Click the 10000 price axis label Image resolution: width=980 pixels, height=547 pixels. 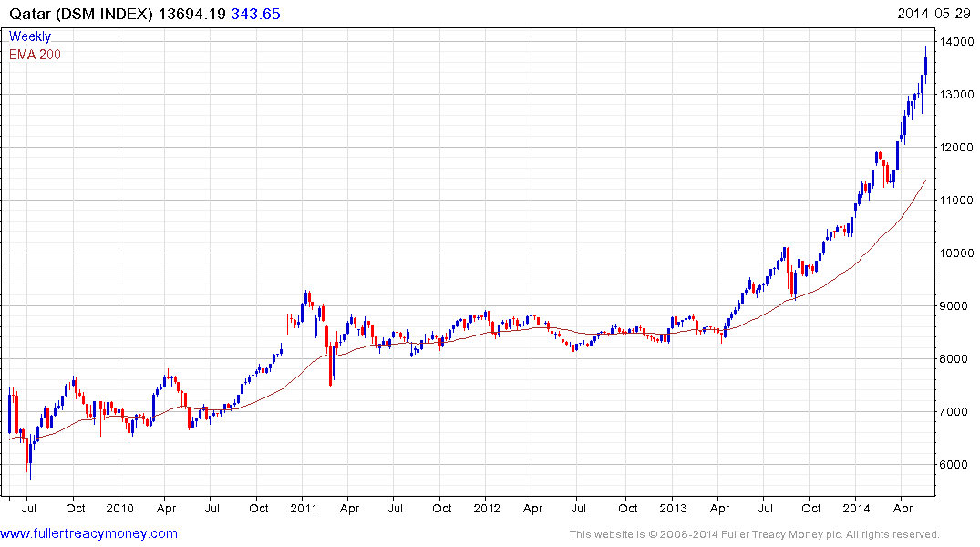pyautogui.click(x=956, y=253)
